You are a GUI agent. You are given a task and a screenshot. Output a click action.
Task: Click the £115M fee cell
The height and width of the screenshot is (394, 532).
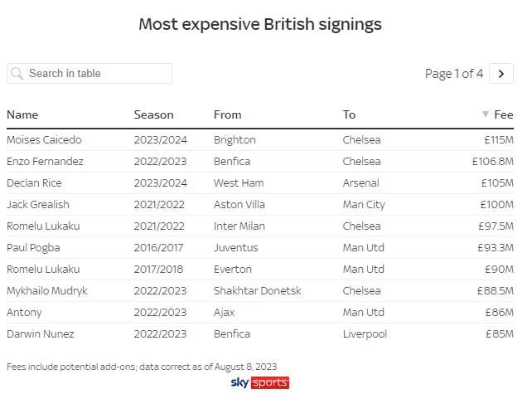[x=497, y=140]
